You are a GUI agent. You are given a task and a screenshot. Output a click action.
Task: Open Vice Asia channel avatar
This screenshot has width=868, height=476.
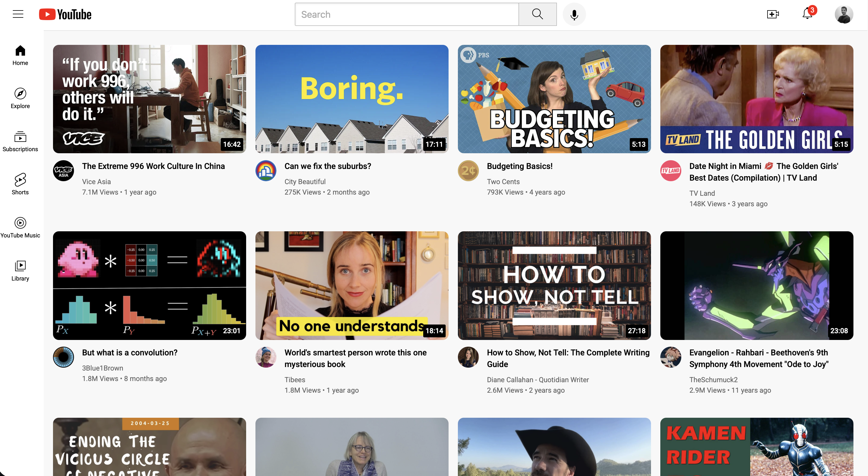(x=63, y=171)
